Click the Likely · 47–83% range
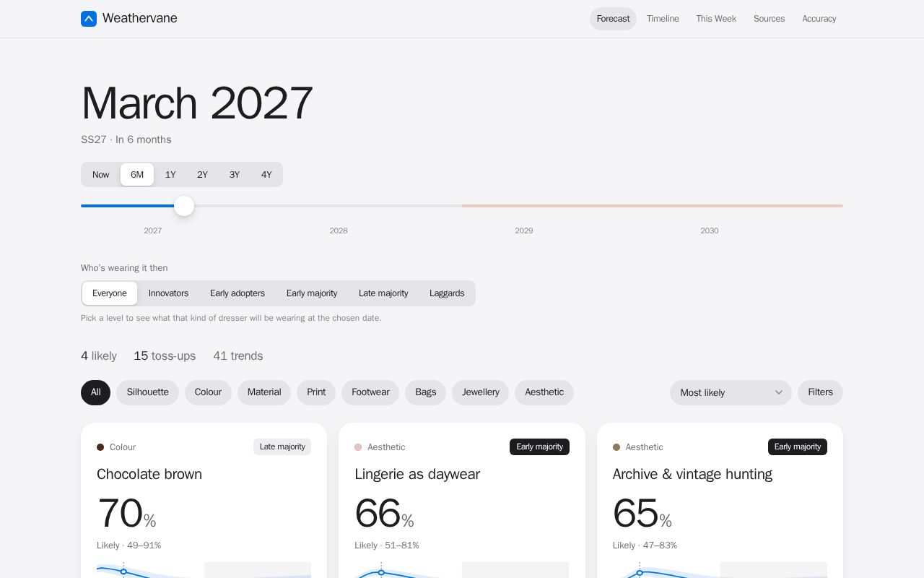Screen dimensions: 924x578 (645, 545)
